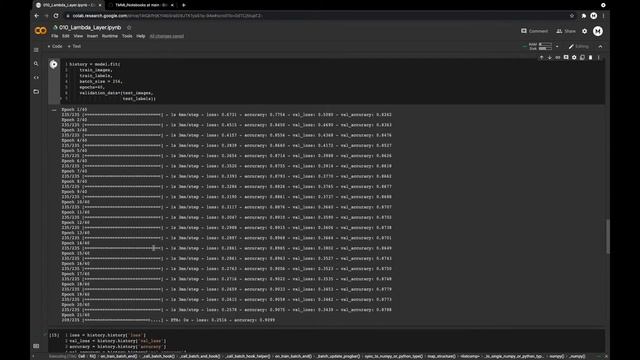Open the Editing mode dropdown
The image size is (640, 360).
[579, 47]
